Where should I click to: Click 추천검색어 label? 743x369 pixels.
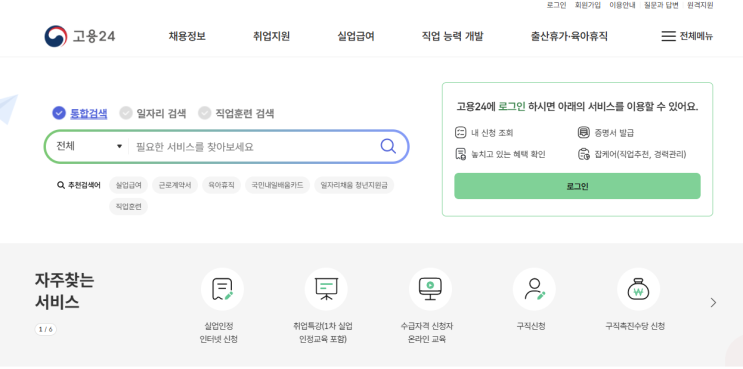coord(79,185)
